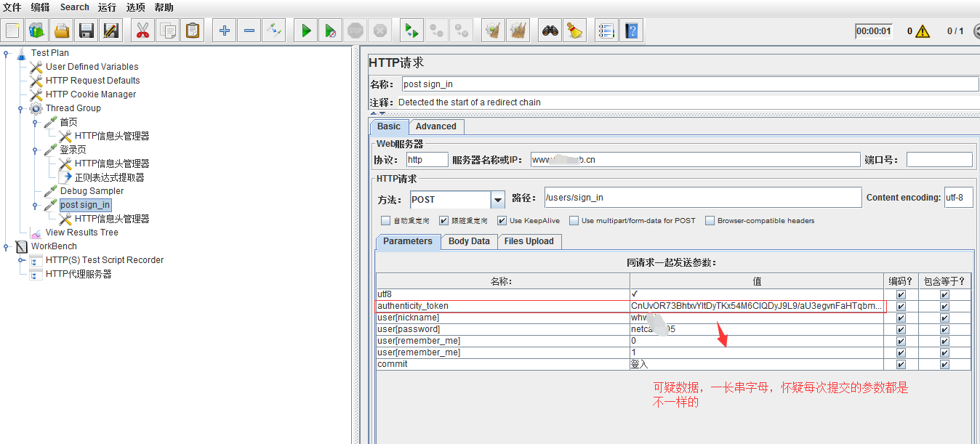The image size is (980, 444).
Task: Toggle the 跟随重定向 checkbox
Action: click(x=443, y=221)
